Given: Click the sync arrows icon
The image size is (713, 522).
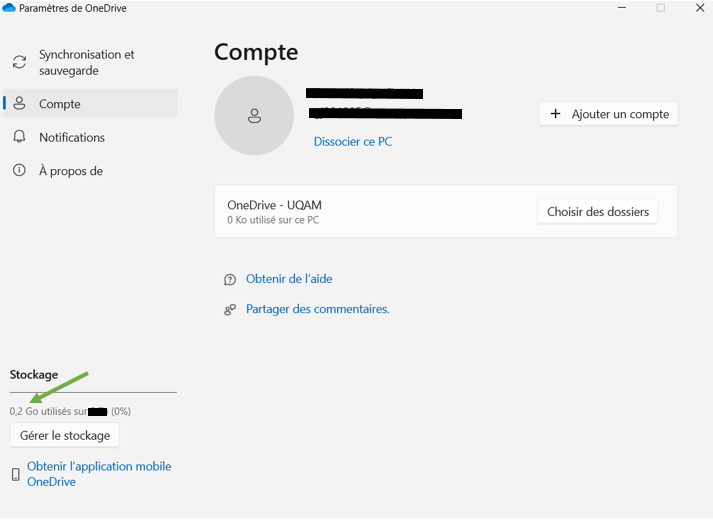Looking at the screenshot, I should [19, 62].
